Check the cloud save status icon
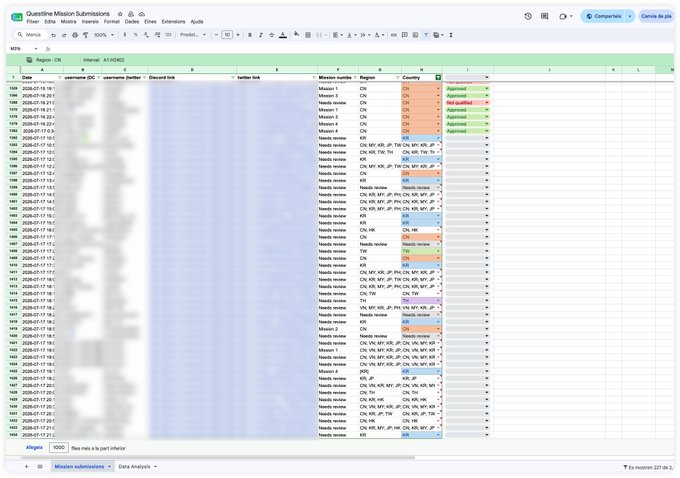The width and height of the screenshot is (680, 478). click(x=141, y=14)
